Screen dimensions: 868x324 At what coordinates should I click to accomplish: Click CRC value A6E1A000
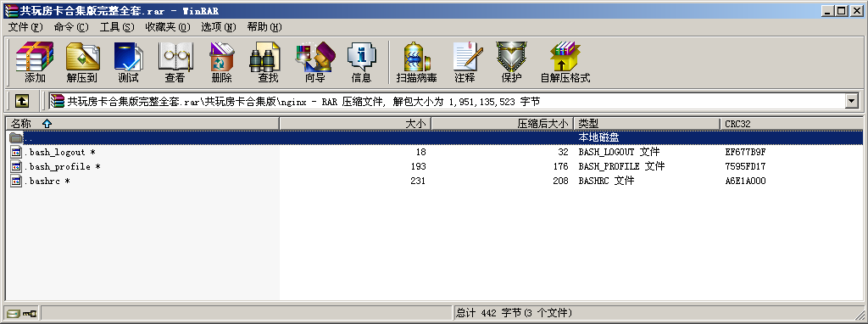tap(745, 181)
